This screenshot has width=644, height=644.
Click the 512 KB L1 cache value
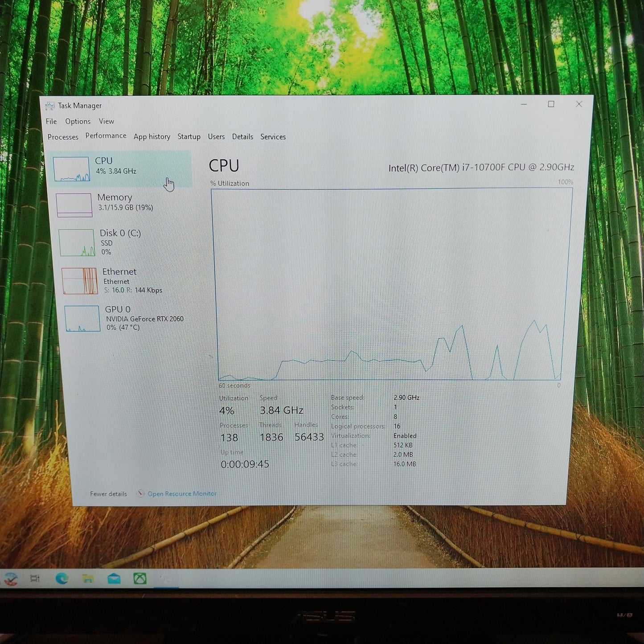[403, 445]
